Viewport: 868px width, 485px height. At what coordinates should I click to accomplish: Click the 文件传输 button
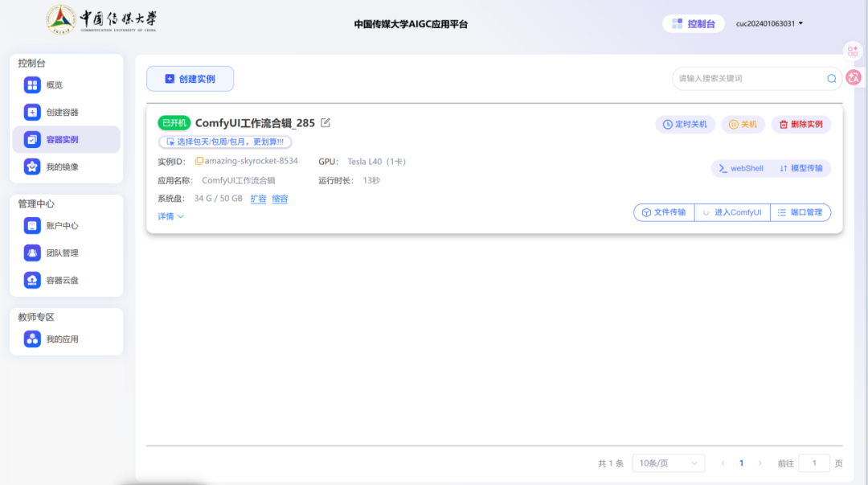[x=664, y=212]
